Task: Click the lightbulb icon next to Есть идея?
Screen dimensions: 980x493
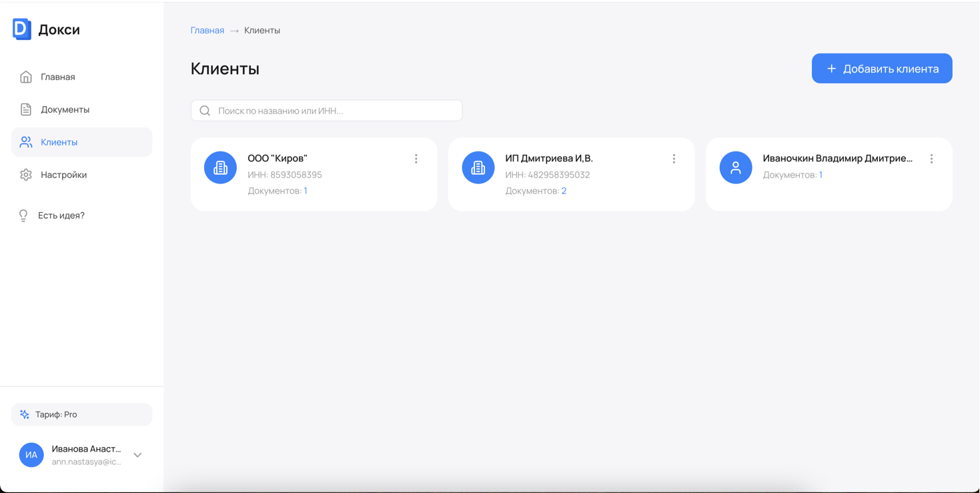Action: [23, 215]
